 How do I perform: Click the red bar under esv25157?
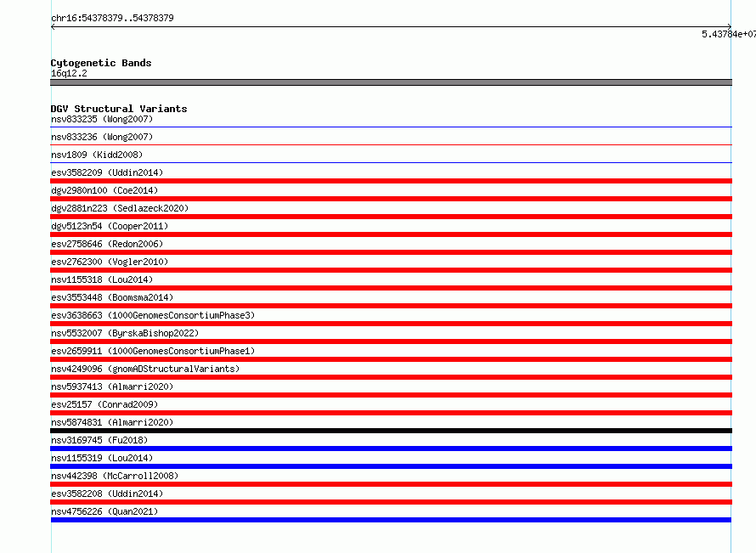pos(391,413)
